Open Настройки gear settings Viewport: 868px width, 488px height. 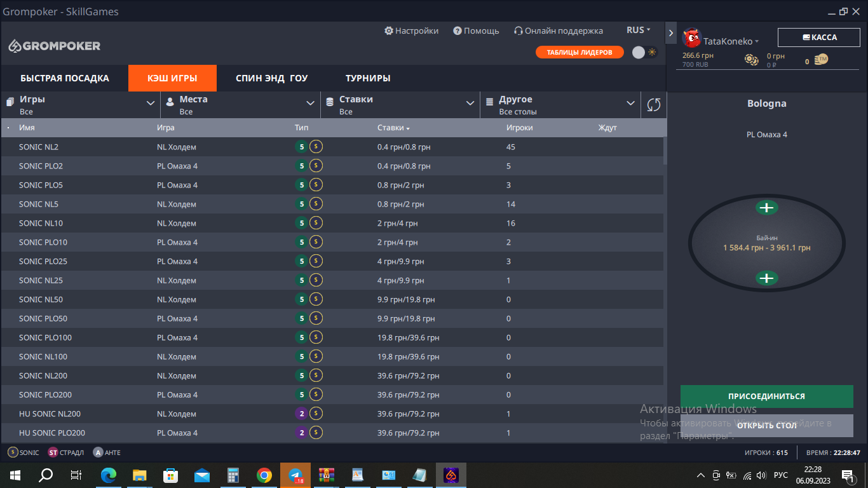point(411,30)
